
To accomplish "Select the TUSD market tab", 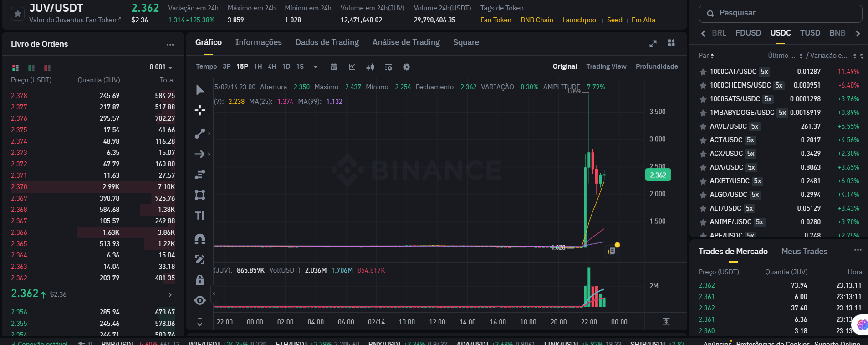I will [810, 33].
